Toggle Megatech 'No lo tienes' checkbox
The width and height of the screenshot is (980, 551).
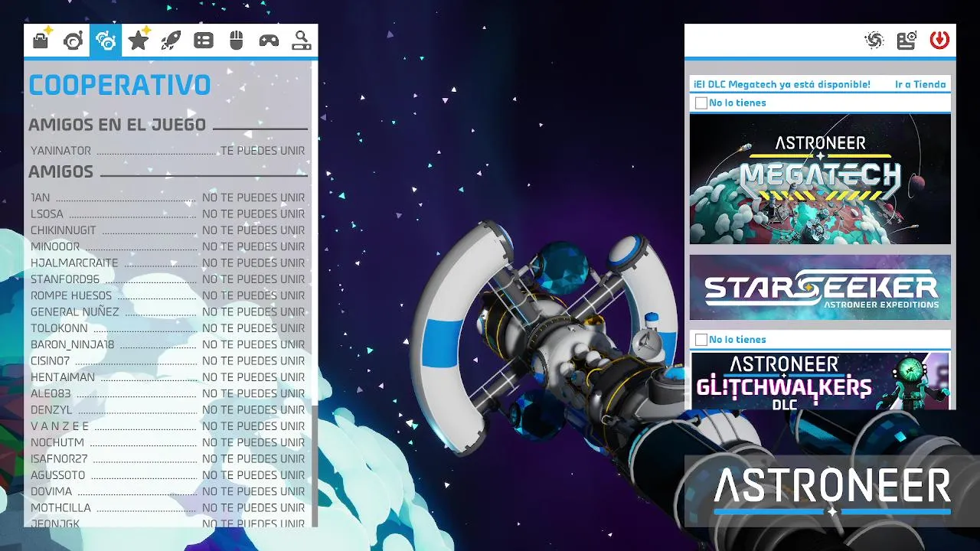coord(701,103)
